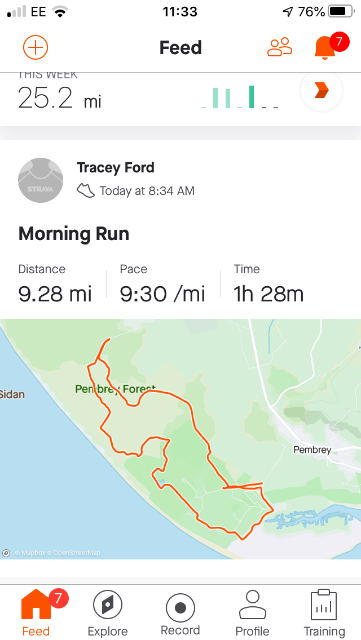Tap the 25.2 mi weekly total
Image resolution: width=361 pixels, height=640 pixels.
click(60, 98)
